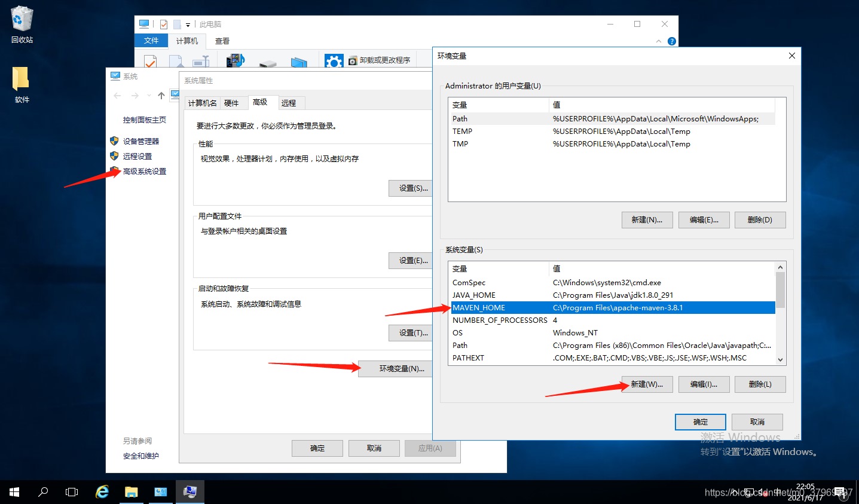
Task: Click 新建(W) for system variables
Action: tap(647, 384)
